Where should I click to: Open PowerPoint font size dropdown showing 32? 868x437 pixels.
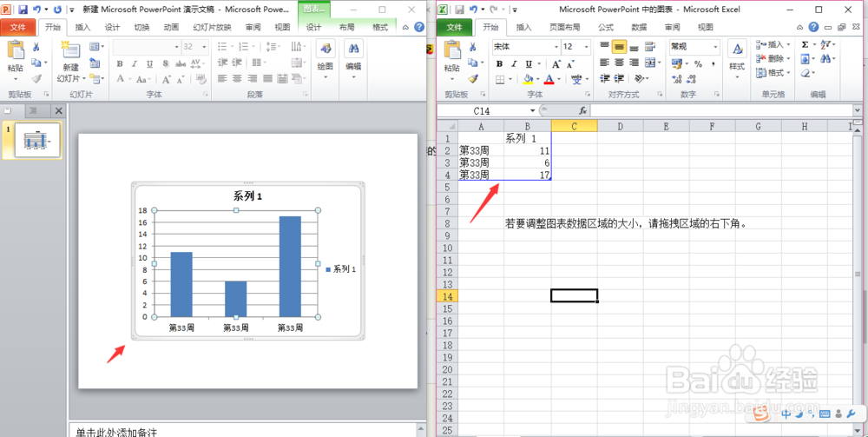[204, 47]
